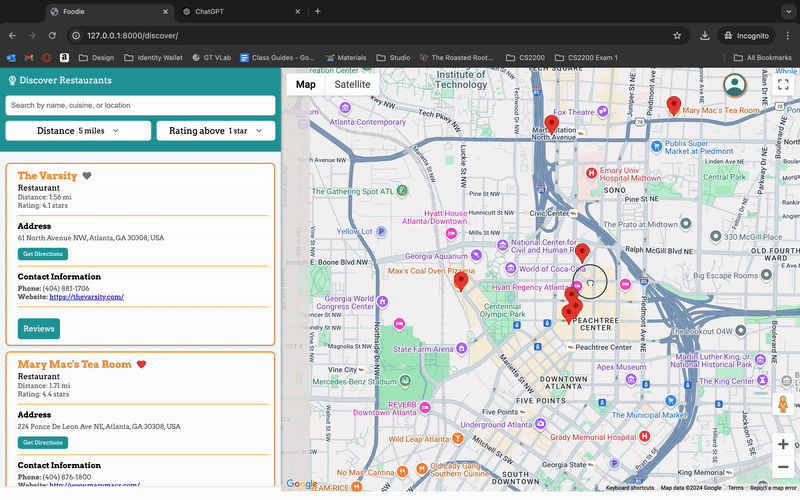This screenshot has width=800, height=500.
Task: Open the Chrome three-dot menu
Action: [788, 35]
